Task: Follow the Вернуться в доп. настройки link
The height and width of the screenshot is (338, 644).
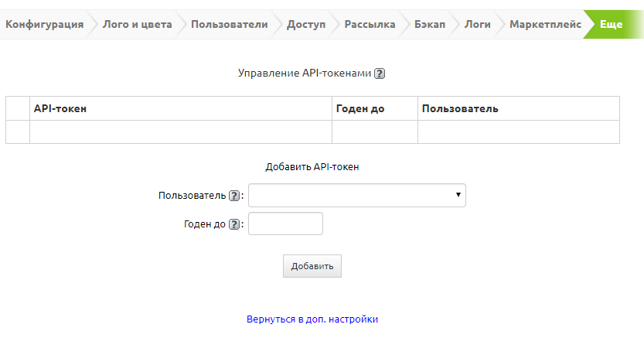Action: click(x=312, y=319)
